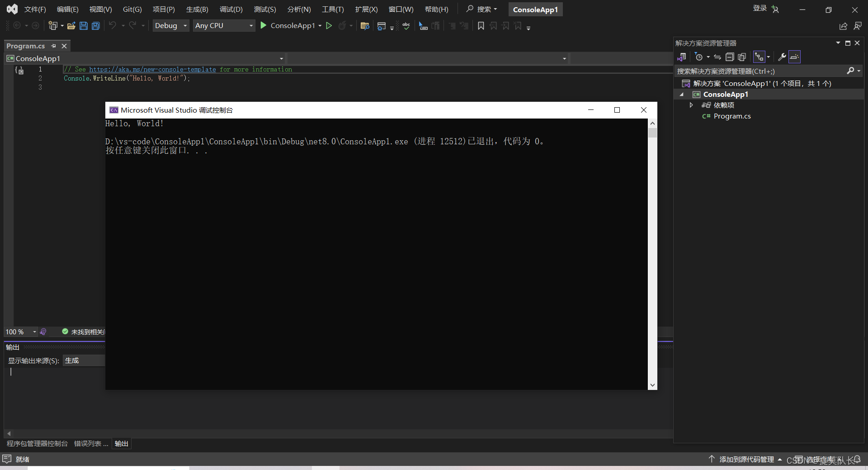Open the 调试(D) menu

pyautogui.click(x=231, y=9)
